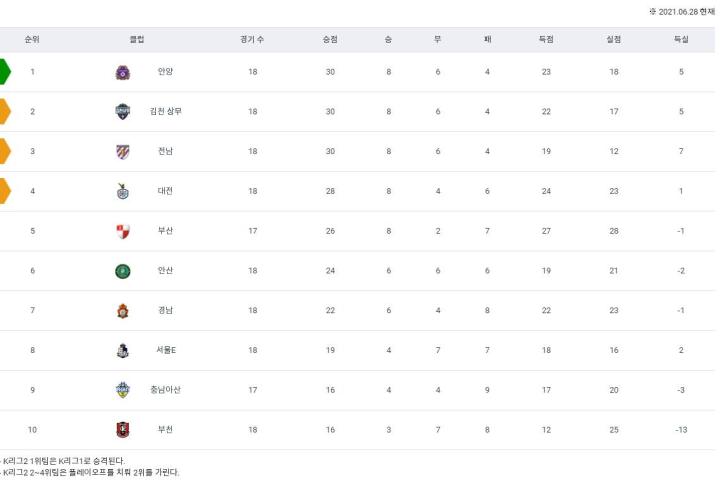
Task: Click the 승점 column header
Action: click(x=329, y=40)
